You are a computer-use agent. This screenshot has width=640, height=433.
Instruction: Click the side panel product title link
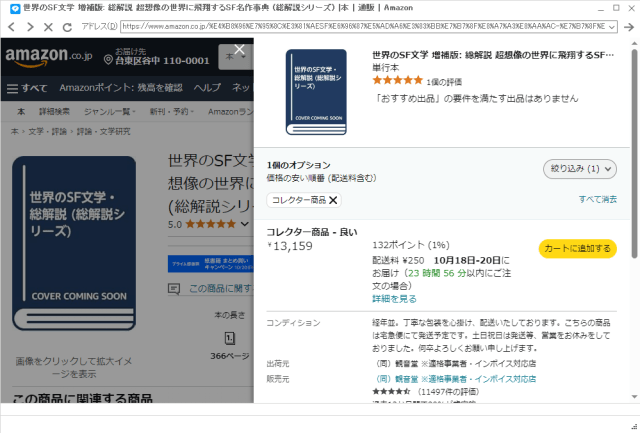[493, 55]
